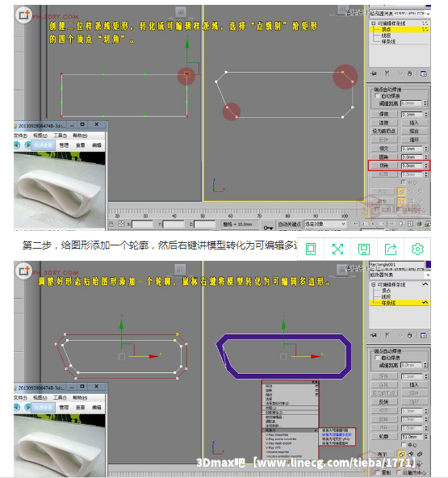Open Configure Modifier Sets icon in upper image
This screenshot has height=478, width=448.
[423, 73]
